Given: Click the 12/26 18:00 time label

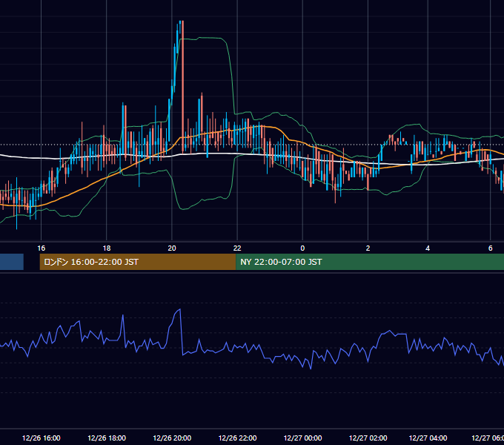Looking at the screenshot, I should [107, 438].
